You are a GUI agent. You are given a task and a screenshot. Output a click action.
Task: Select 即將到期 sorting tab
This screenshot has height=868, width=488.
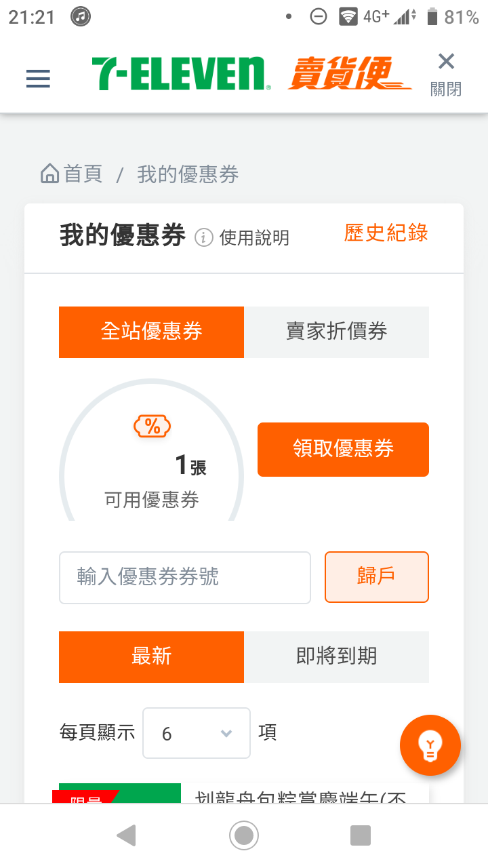[336, 656]
